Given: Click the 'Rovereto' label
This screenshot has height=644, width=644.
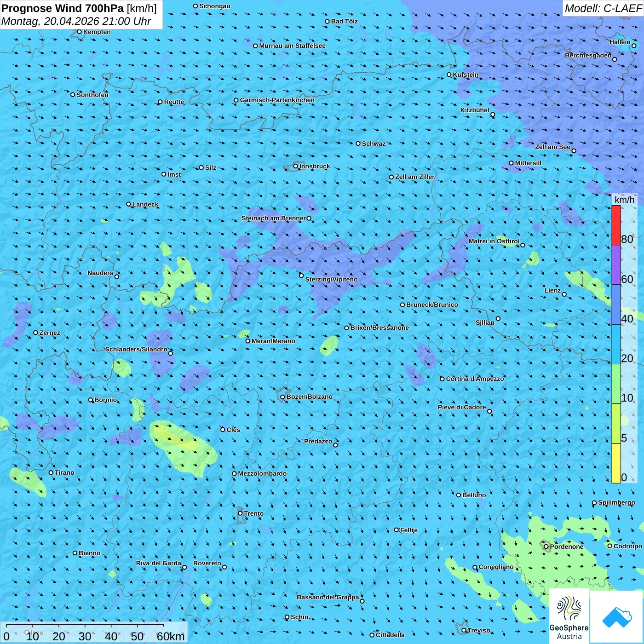Looking at the screenshot, I should (207, 563).
